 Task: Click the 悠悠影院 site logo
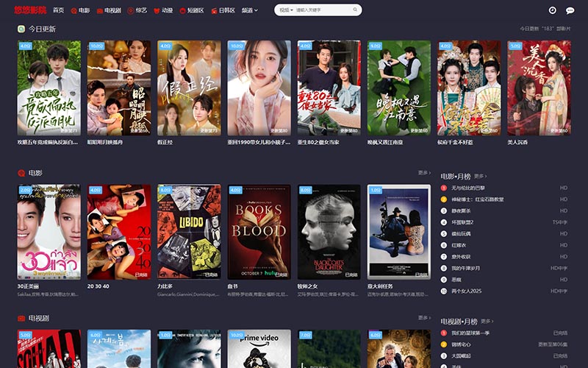click(x=30, y=10)
